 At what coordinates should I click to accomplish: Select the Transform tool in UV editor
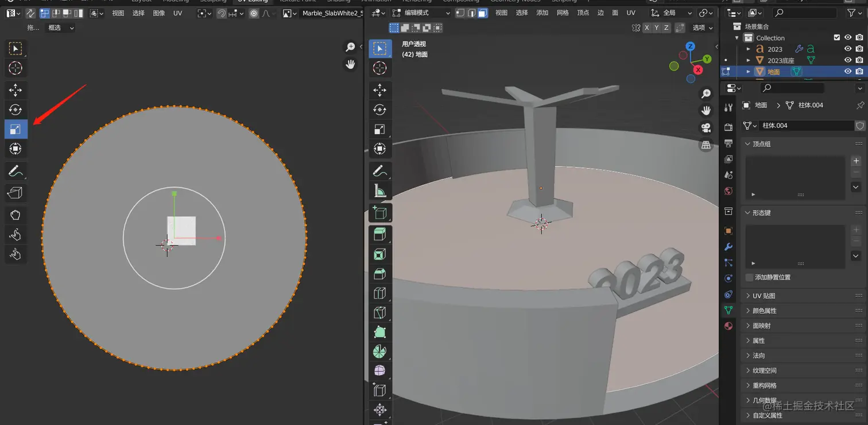(15, 149)
